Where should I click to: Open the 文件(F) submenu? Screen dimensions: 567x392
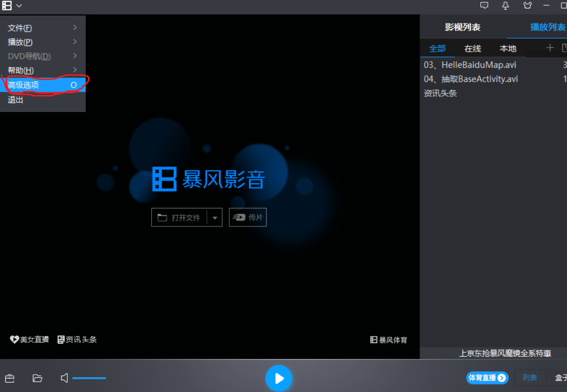coord(42,28)
